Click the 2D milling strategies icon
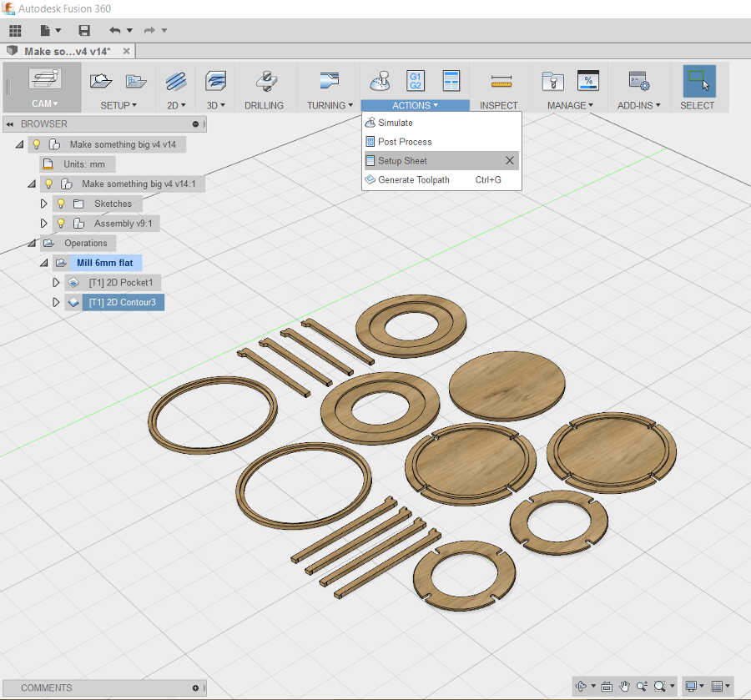 point(176,81)
